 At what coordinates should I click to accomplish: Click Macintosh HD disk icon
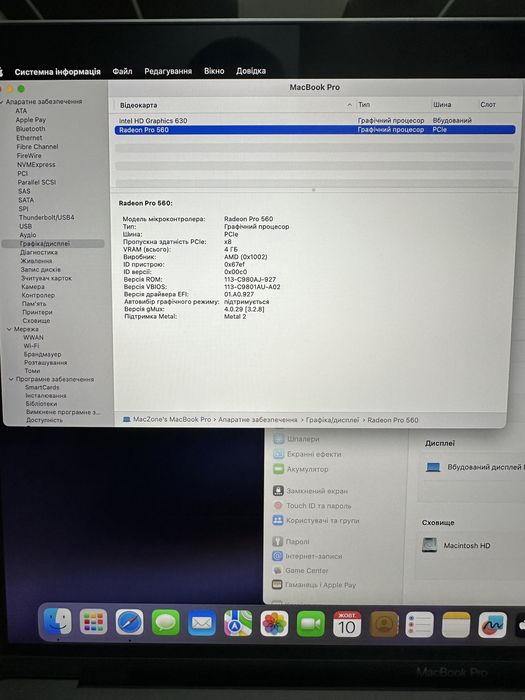point(429,545)
